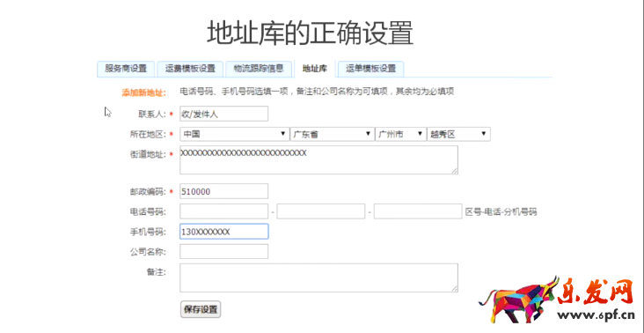Image resolution: width=644 pixels, height=333 pixels.
Task: Go to 运单模板设置 tab
Action: click(x=371, y=69)
